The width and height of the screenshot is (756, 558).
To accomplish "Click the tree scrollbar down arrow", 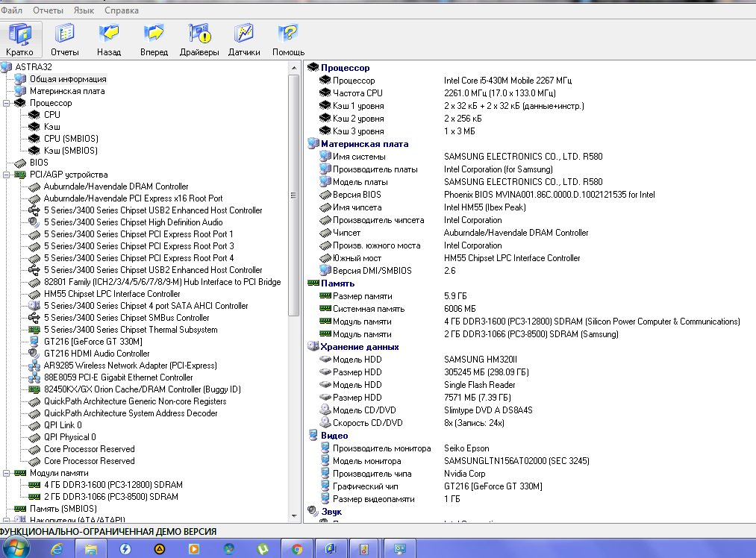I will (x=294, y=516).
